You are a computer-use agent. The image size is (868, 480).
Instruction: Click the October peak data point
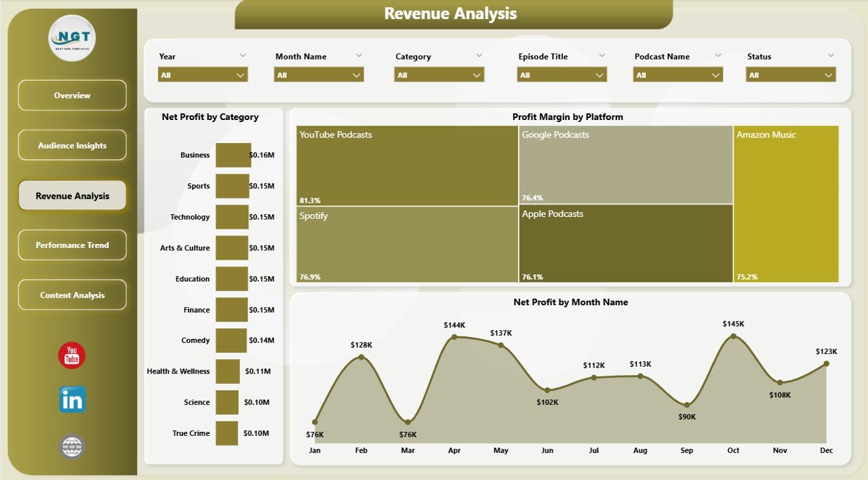point(734,334)
